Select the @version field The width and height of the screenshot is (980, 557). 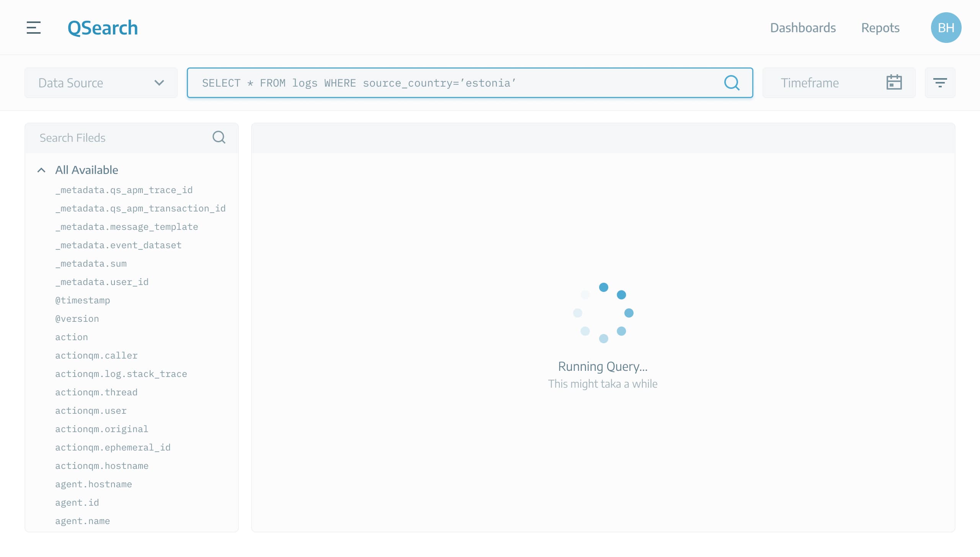(x=77, y=319)
